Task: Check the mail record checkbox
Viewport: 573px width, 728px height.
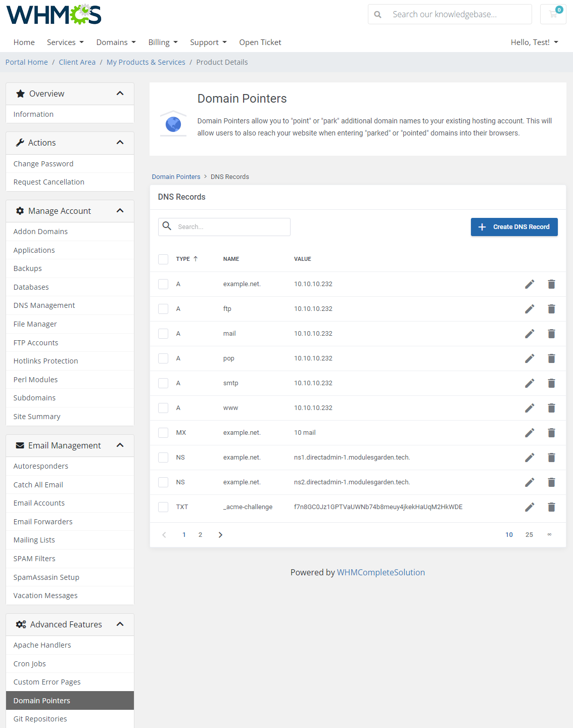Action: tap(163, 334)
